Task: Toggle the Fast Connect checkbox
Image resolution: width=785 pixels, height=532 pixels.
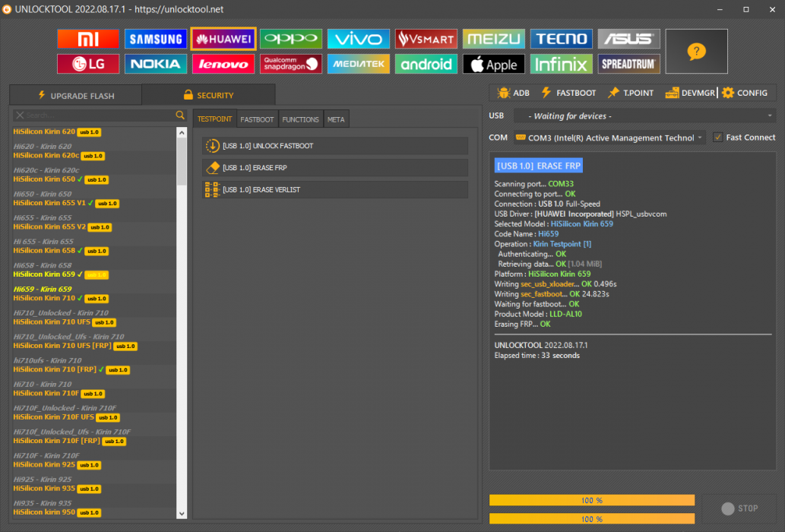Action: point(718,137)
